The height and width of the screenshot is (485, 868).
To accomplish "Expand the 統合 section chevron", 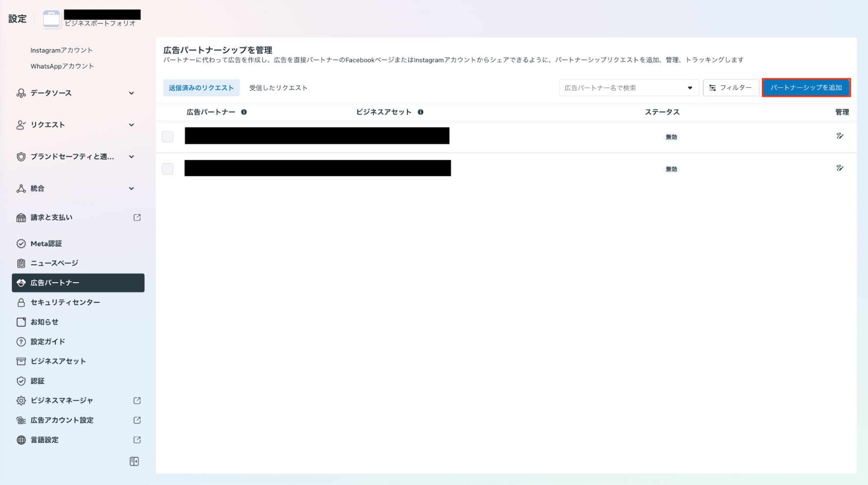I will click(x=132, y=188).
